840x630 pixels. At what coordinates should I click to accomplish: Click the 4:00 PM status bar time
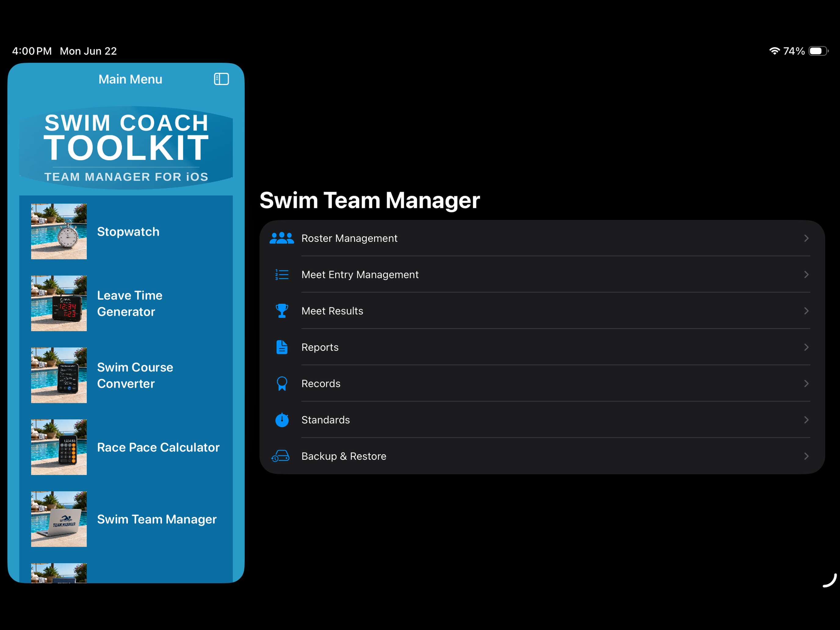pyautogui.click(x=32, y=51)
